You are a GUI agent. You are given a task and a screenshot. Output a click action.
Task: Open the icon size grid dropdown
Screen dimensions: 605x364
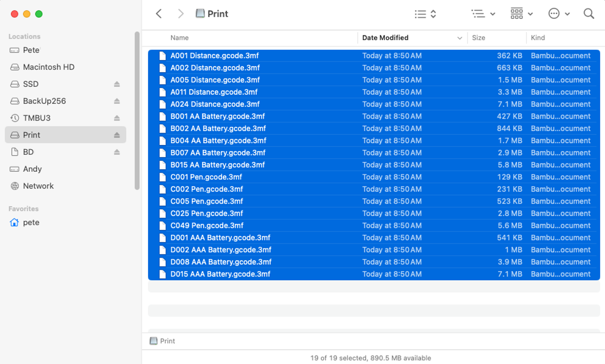click(x=521, y=14)
